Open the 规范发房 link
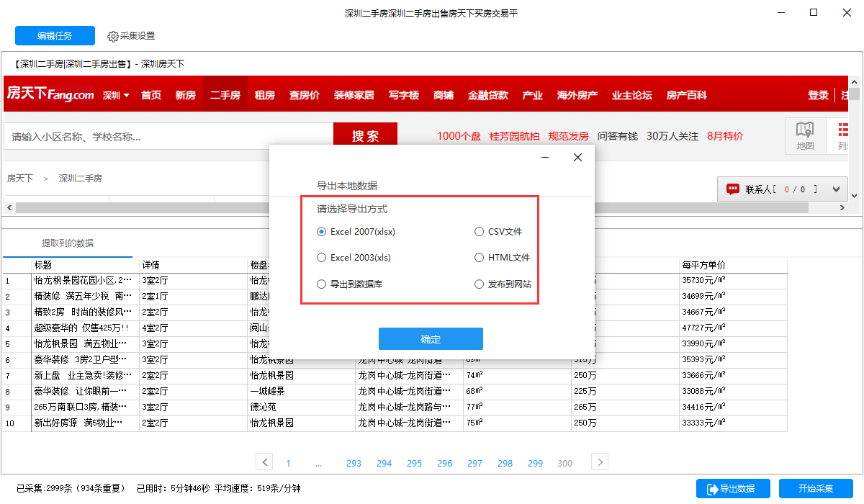Image resolution: width=864 pixels, height=504 pixels. click(569, 136)
